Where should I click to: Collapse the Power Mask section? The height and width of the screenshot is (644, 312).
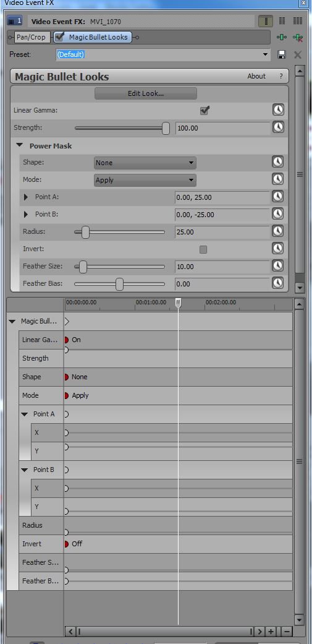(19, 146)
